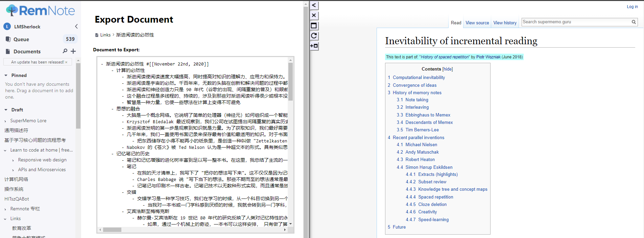The width and height of the screenshot is (644, 238).
Task: Switch to View source tab
Action: [x=477, y=23]
